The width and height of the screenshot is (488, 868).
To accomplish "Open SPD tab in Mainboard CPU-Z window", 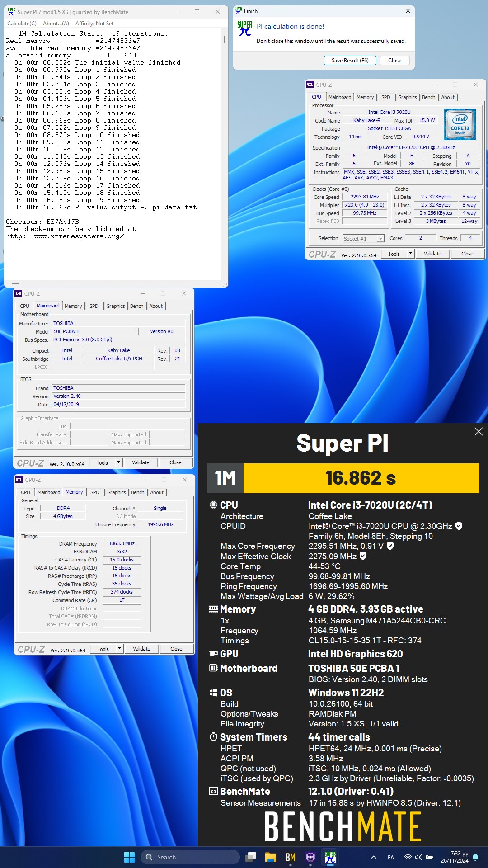I will click(x=94, y=306).
